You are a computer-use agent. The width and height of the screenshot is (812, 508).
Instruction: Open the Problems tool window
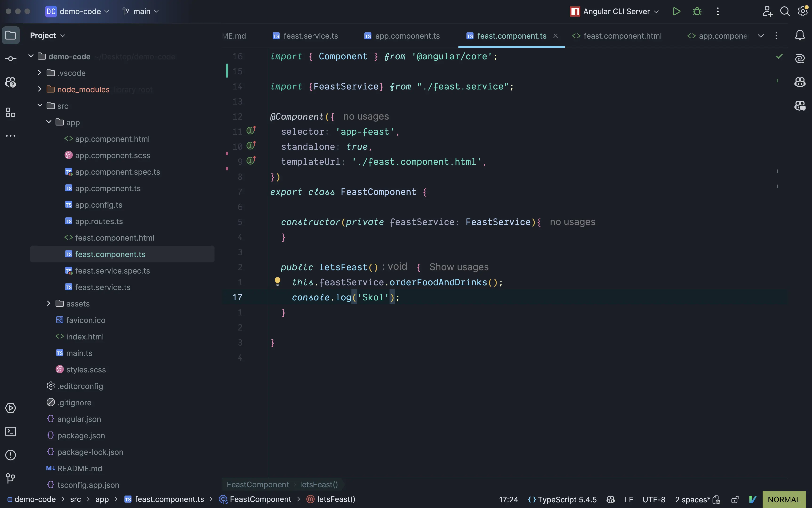(11, 455)
